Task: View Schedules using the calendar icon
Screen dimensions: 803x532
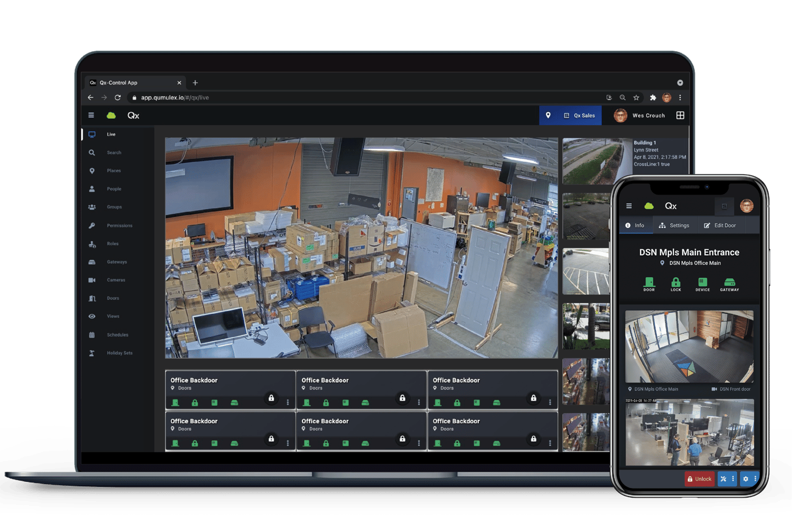Action: pos(117,334)
